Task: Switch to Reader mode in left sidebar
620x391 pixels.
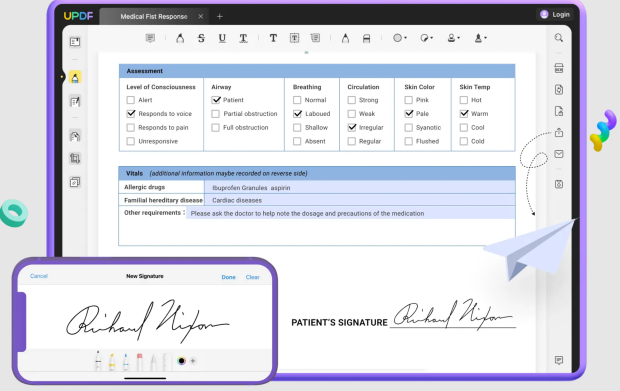Action: pos(75,42)
